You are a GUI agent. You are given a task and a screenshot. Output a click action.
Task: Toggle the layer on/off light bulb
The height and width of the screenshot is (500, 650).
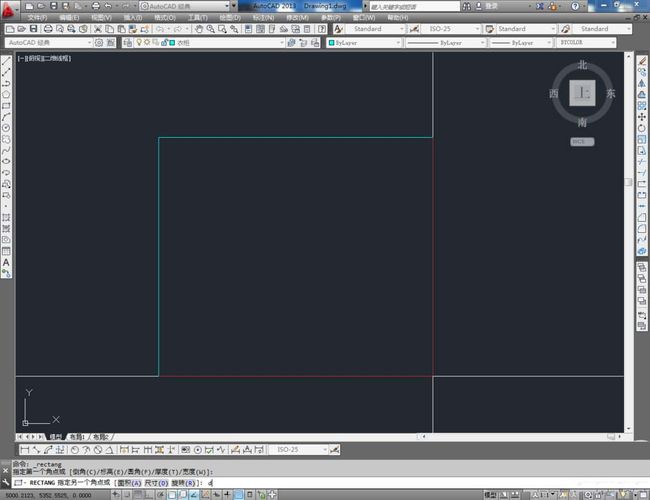[139, 42]
